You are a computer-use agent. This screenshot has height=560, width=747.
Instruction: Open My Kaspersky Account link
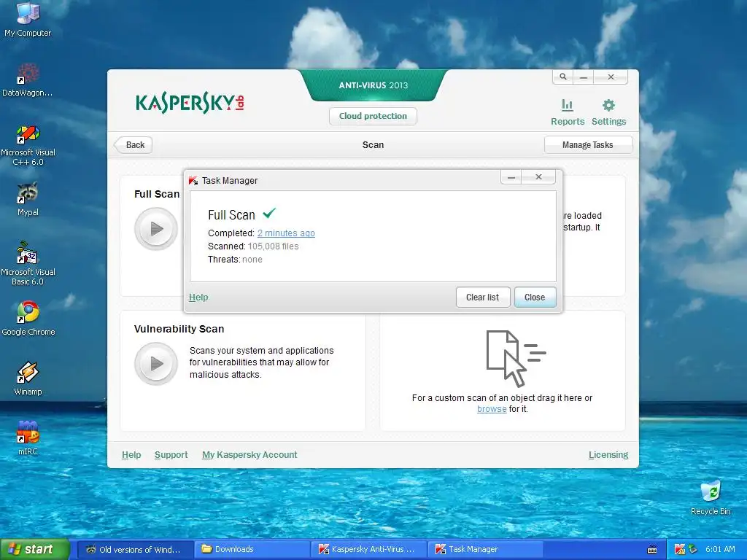point(249,455)
